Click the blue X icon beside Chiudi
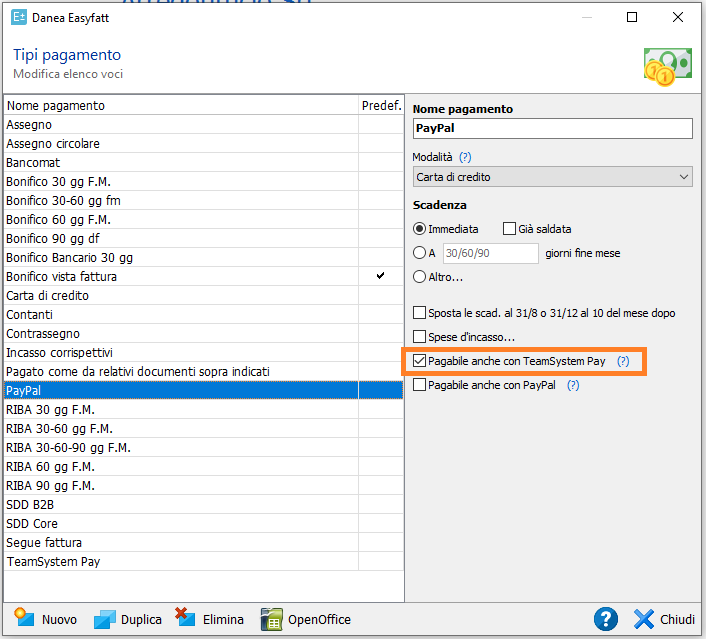This screenshot has width=706, height=639. pos(644,619)
